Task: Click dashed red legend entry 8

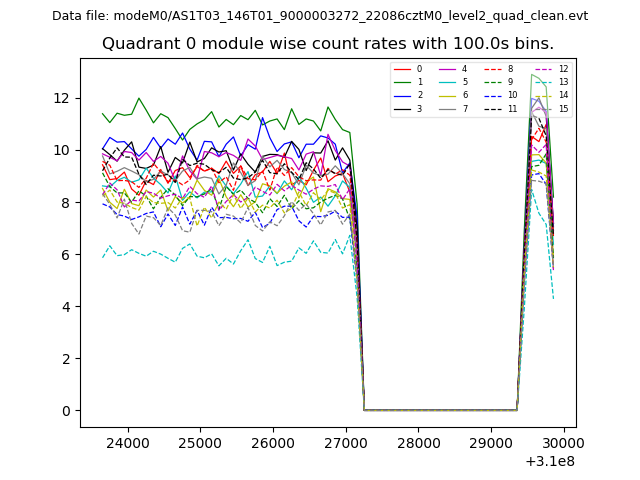Action: [x=494, y=69]
